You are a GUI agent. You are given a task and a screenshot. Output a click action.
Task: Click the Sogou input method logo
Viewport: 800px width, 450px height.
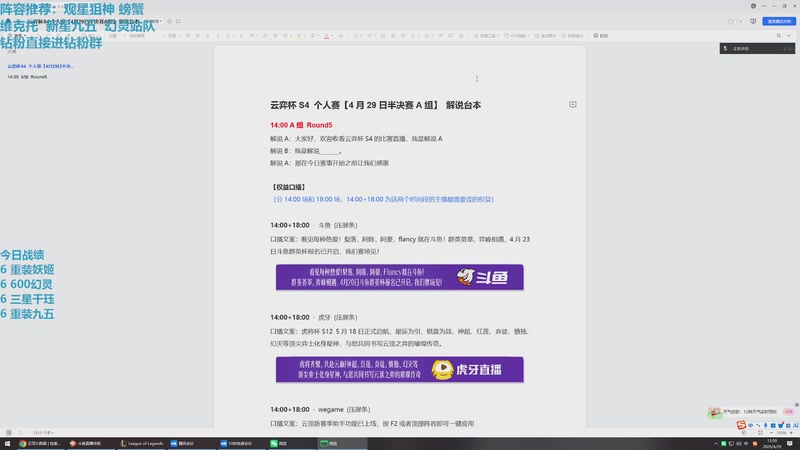[x=741, y=425]
